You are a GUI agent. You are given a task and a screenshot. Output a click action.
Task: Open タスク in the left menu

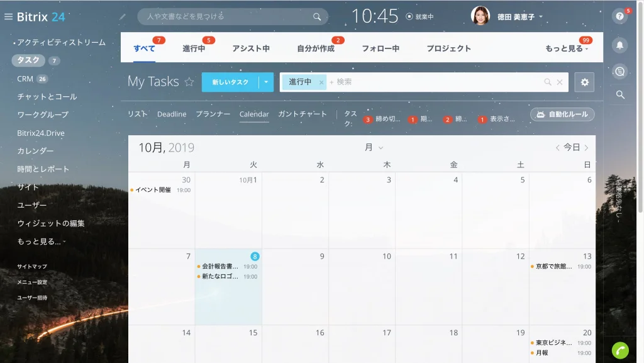point(28,60)
